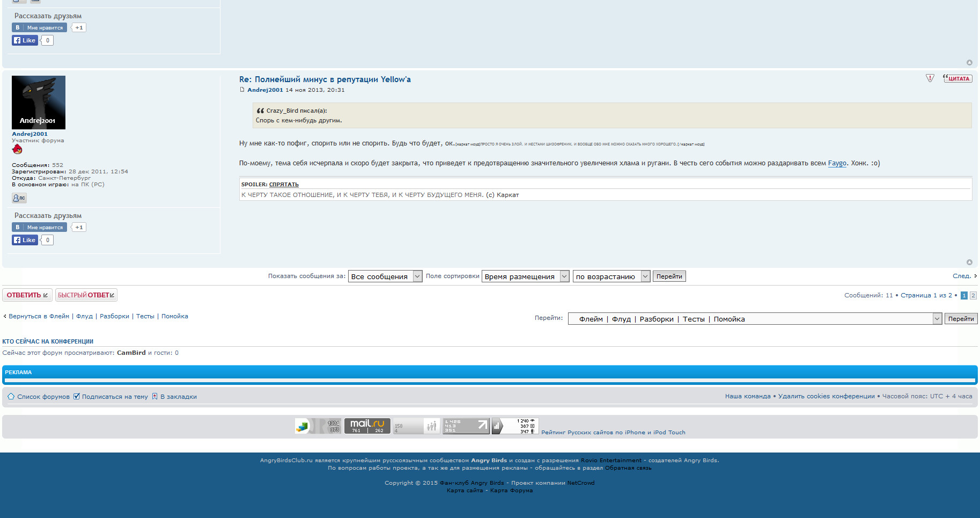Click current page 1 indicator

[x=964, y=295]
